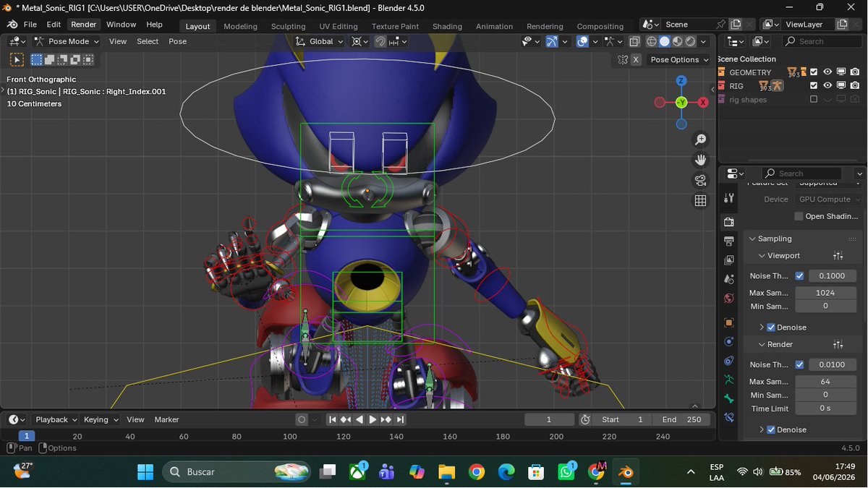This screenshot has width=868, height=488.
Task: Toggle X-axis mirror button in pose options
Action: tap(636, 59)
